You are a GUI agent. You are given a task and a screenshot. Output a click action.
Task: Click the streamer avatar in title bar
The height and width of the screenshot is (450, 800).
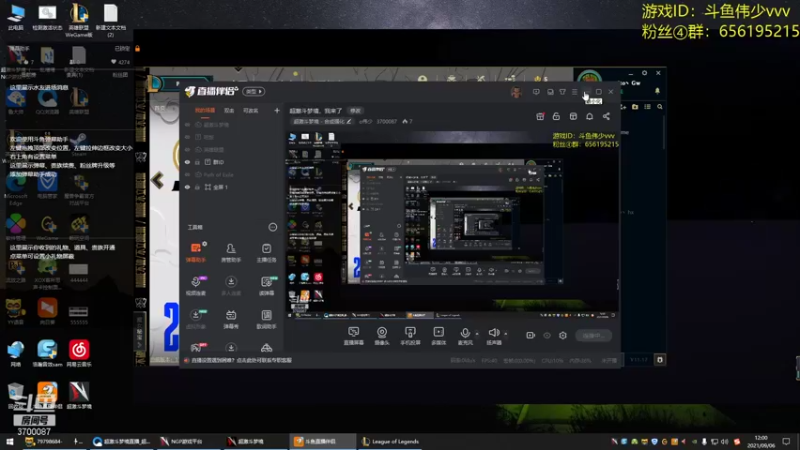[x=516, y=92]
